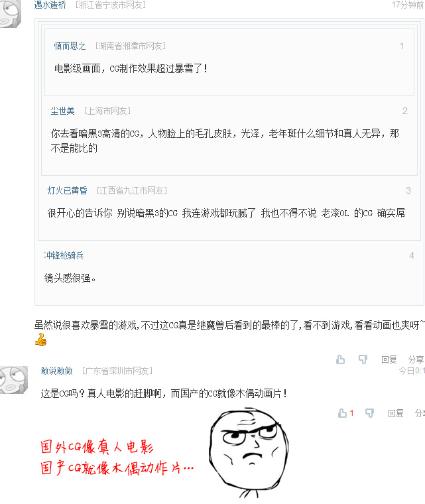
Task: Open 敢说敢做's user avatar
Action: tap(14, 379)
